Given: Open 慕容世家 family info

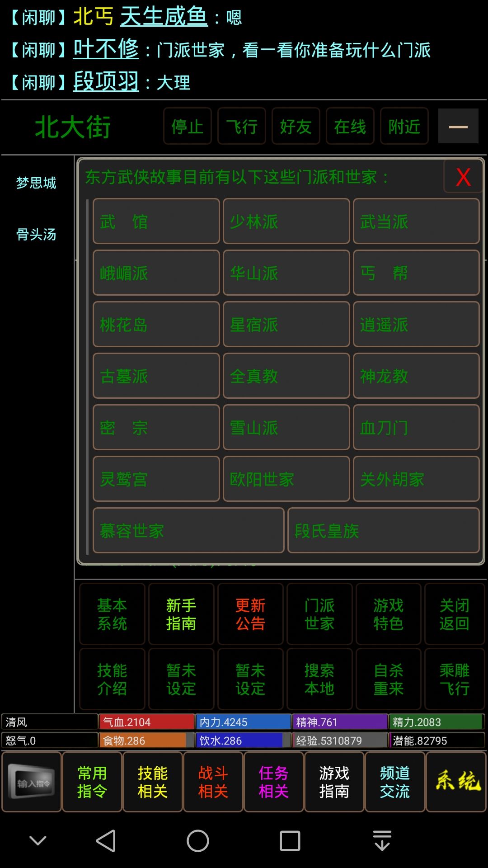Looking at the screenshot, I should point(188,531).
